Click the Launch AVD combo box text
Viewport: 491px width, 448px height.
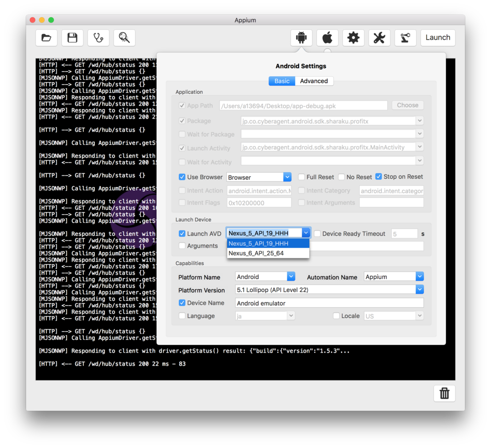[x=264, y=233]
